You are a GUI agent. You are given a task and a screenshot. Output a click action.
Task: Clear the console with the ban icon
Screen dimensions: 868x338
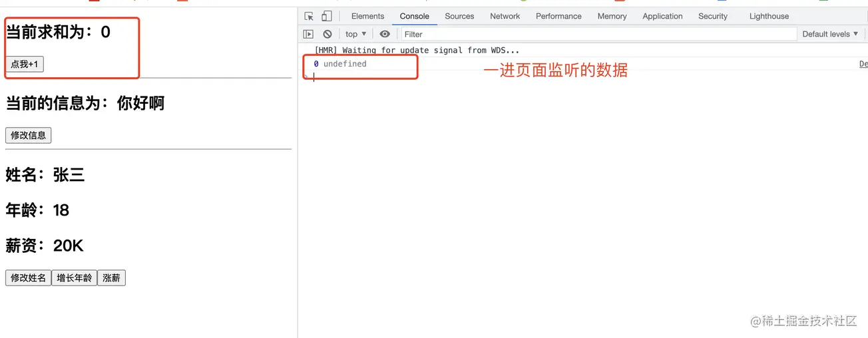(327, 34)
